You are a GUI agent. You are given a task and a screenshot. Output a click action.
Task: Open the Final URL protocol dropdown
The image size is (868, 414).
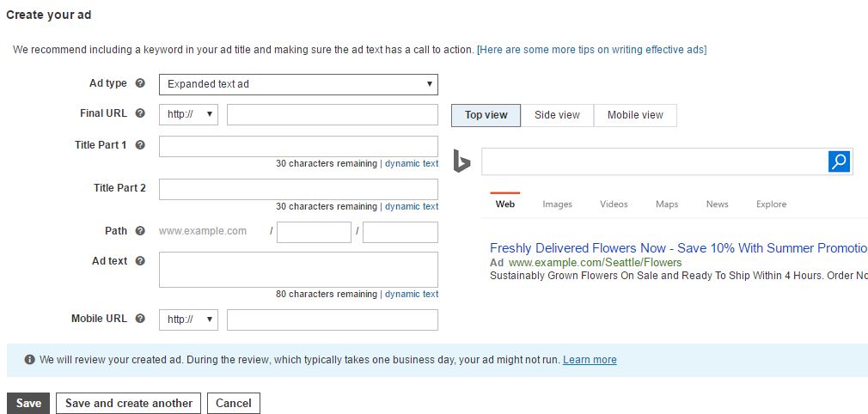point(188,115)
